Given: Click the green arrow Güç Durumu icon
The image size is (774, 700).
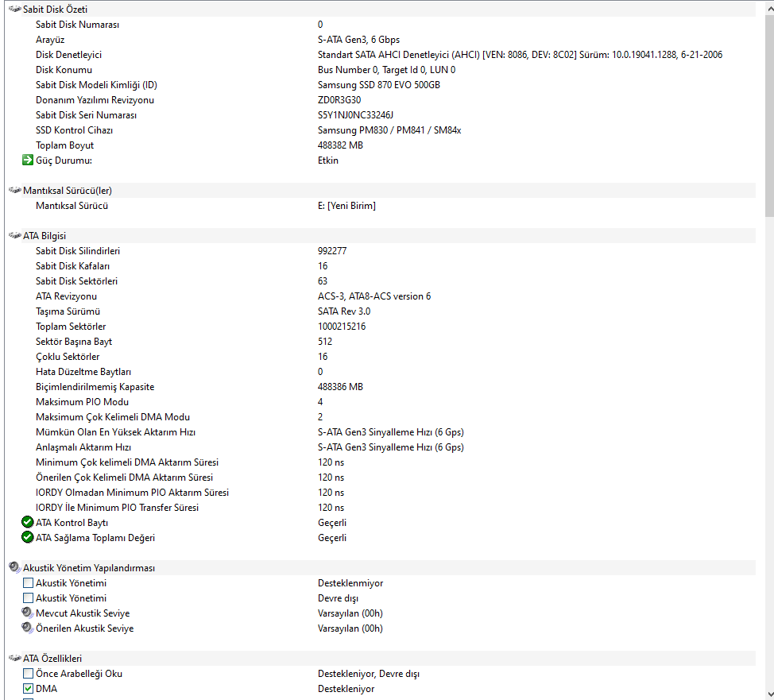Looking at the screenshot, I should point(28,160).
